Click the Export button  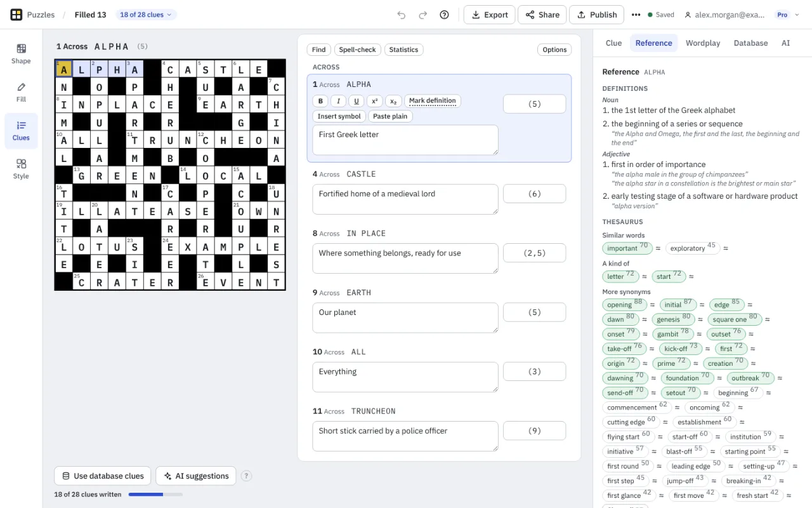(489, 15)
